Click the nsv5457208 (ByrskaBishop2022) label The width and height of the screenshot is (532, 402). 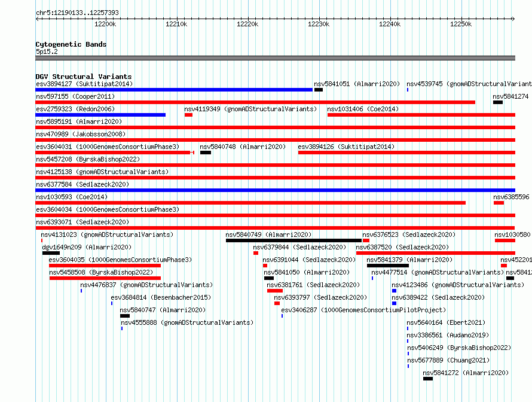pyautogui.click(x=88, y=159)
